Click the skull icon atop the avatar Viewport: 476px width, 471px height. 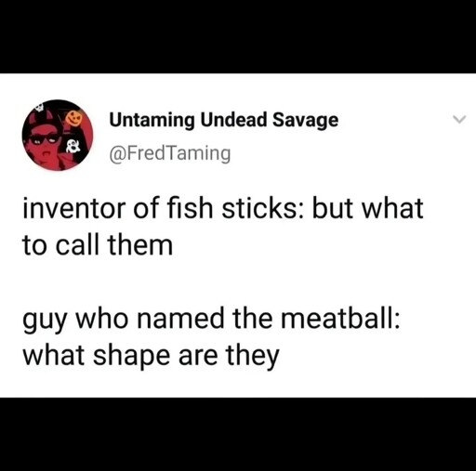click(x=38, y=107)
